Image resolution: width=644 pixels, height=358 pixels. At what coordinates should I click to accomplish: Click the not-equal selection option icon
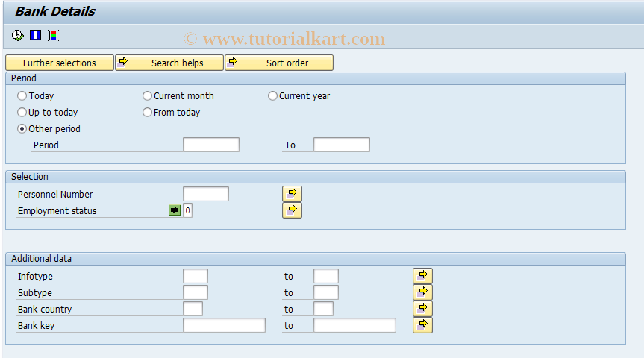(x=175, y=210)
